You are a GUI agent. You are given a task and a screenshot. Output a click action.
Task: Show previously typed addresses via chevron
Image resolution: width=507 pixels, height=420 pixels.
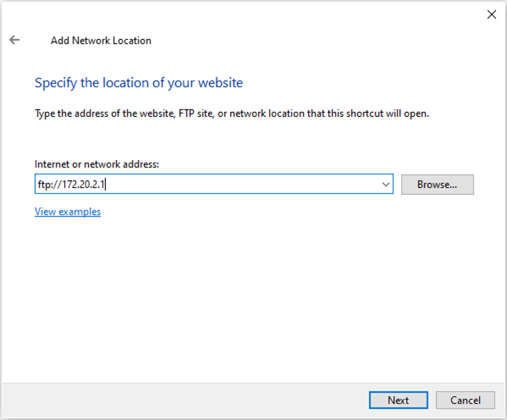pyautogui.click(x=385, y=184)
